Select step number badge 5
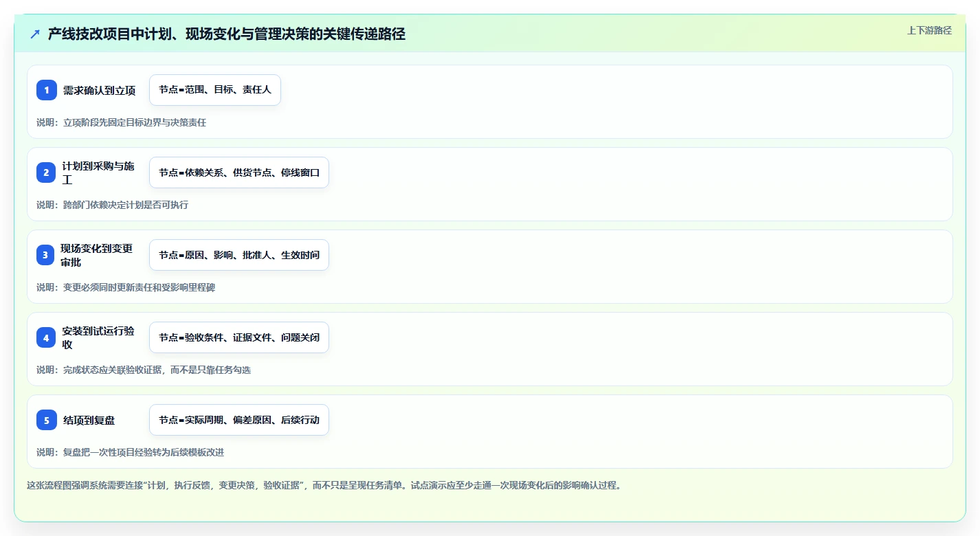The width and height of the screenshot is (980, 536). [x=47, y=420]
